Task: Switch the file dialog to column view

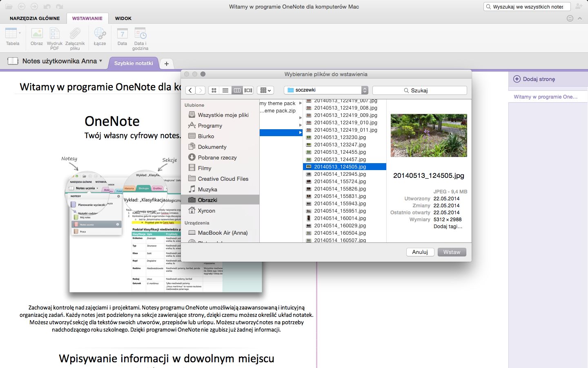Action: (x=237, y=90)
